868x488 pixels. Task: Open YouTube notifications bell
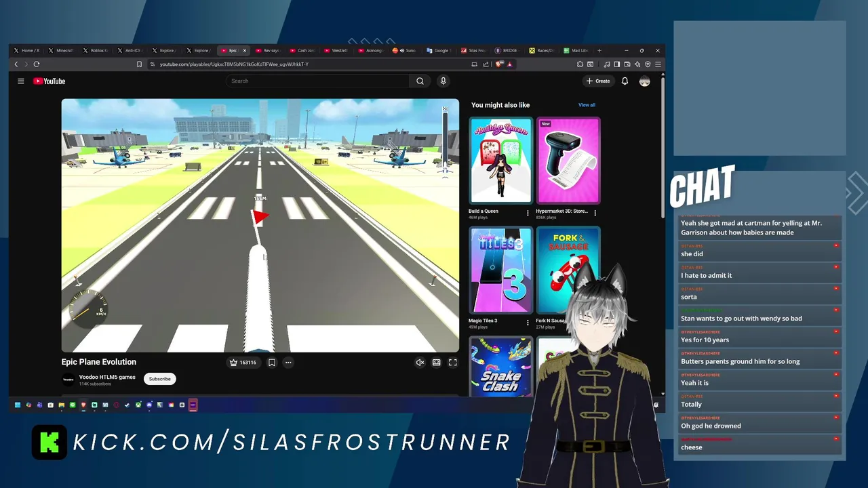625,81
